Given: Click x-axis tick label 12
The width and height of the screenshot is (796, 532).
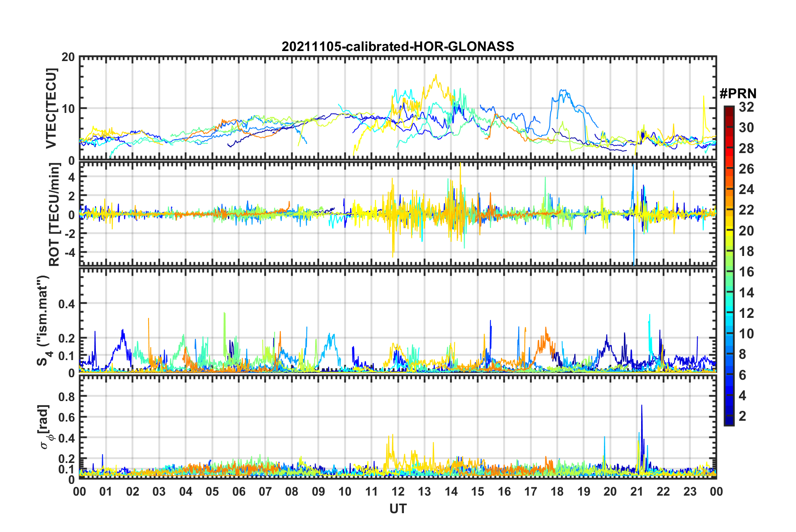Looking at the screenshot, I should (x=398, y=491).
